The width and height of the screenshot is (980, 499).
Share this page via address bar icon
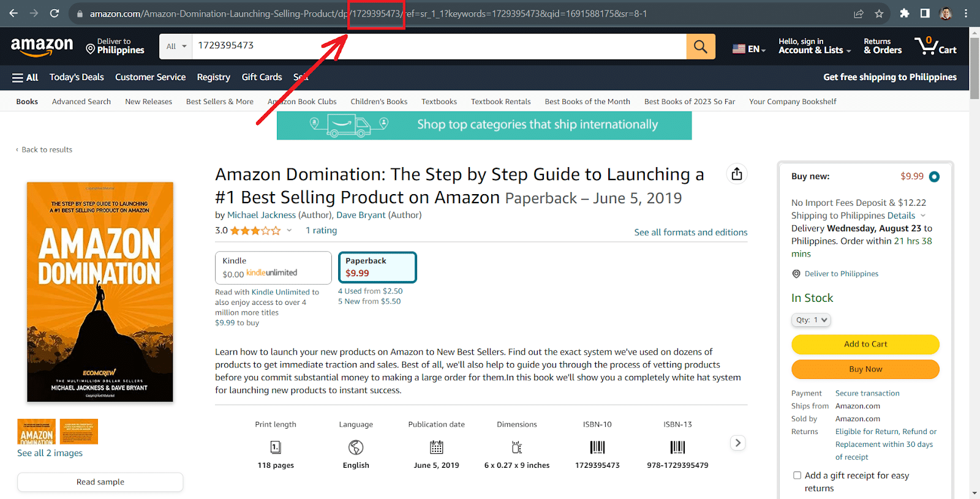tap(859, 13)
